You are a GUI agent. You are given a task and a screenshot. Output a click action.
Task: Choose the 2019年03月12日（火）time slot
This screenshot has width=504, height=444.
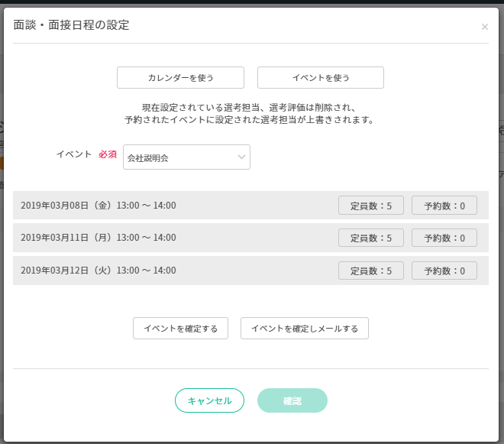tap(99, 271)
